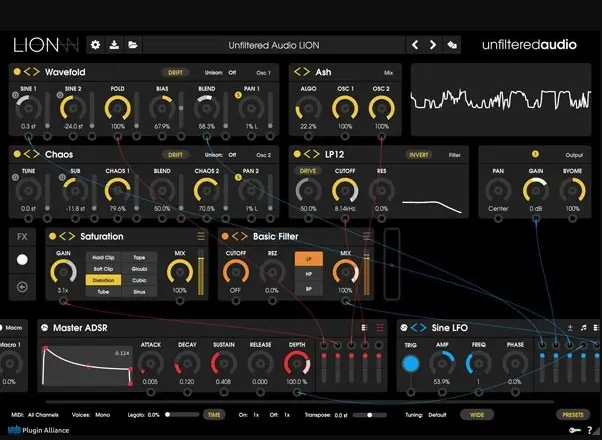This screenshot has height=440, width=602.
Task: Toggle the DRIVE button on LP12
Action: point(308,171)
